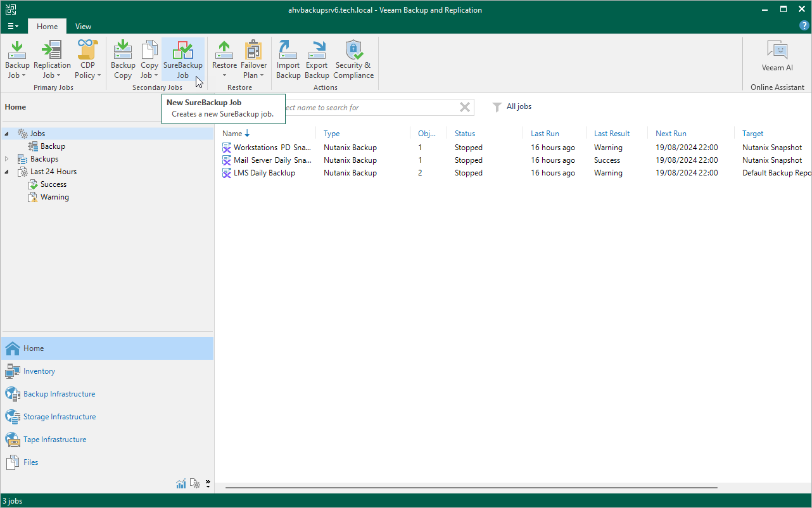This screenshot has width=812, height=508.
Task: Open the navigation pane overflow chevron
Action: (208, 484)
